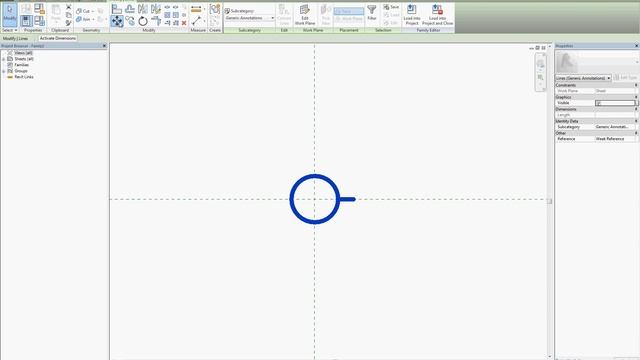640x360 pixels.
Task: Click Load into Project button
Action: coord(411,15)
